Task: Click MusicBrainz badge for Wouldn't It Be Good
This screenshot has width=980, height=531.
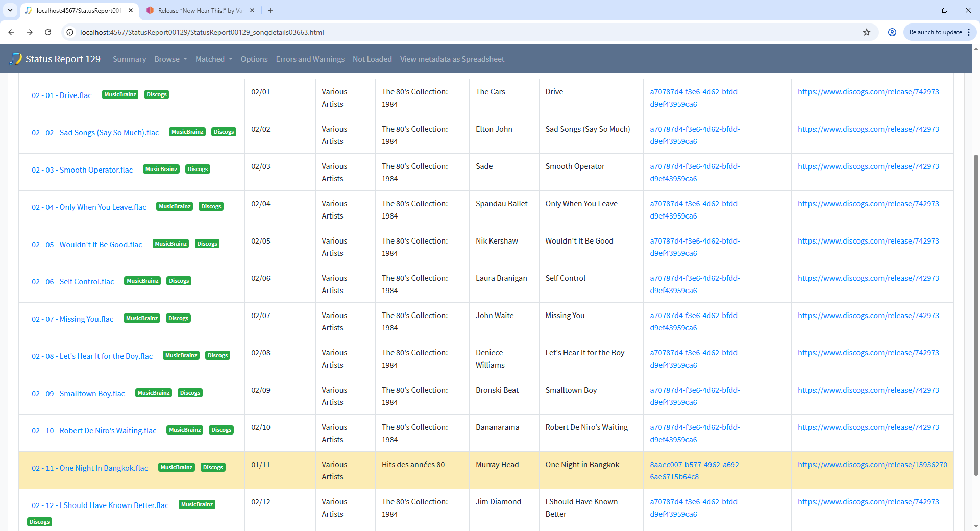Action: tap(171, 244)
